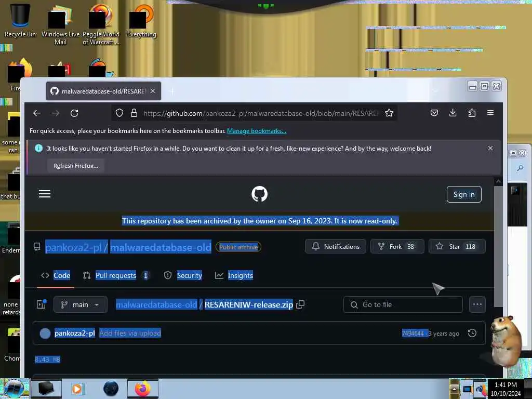
Task: Open the Everything desktop shortcut
Action: coord(141,20)
